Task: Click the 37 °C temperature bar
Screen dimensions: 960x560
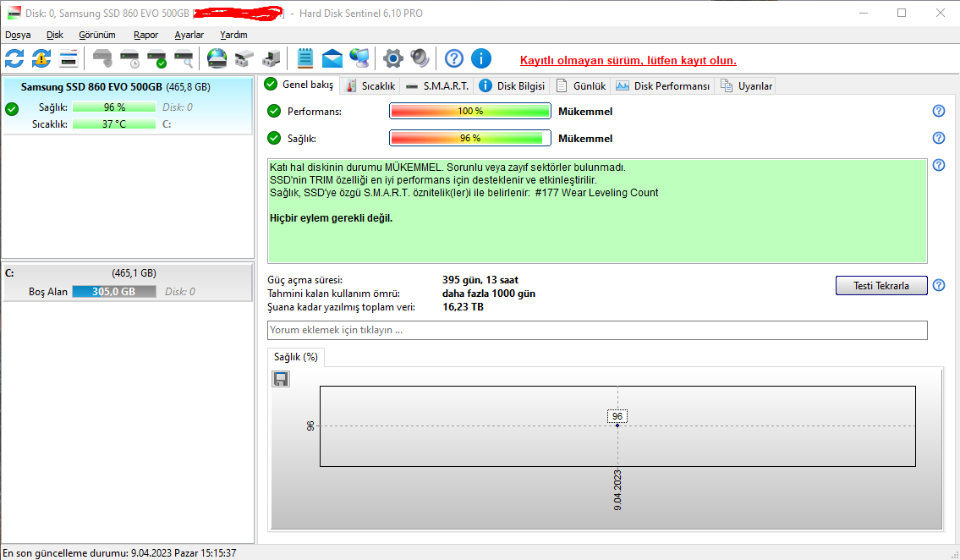Action: pos(114,124)
